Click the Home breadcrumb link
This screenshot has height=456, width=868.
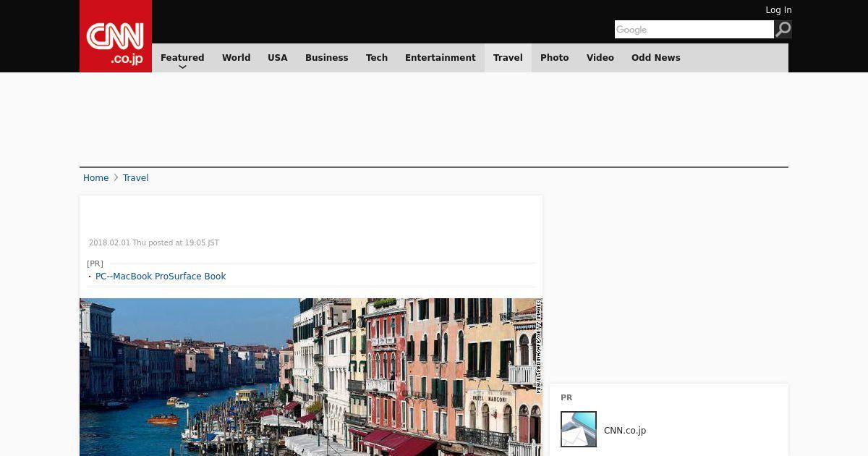(95, 178)
